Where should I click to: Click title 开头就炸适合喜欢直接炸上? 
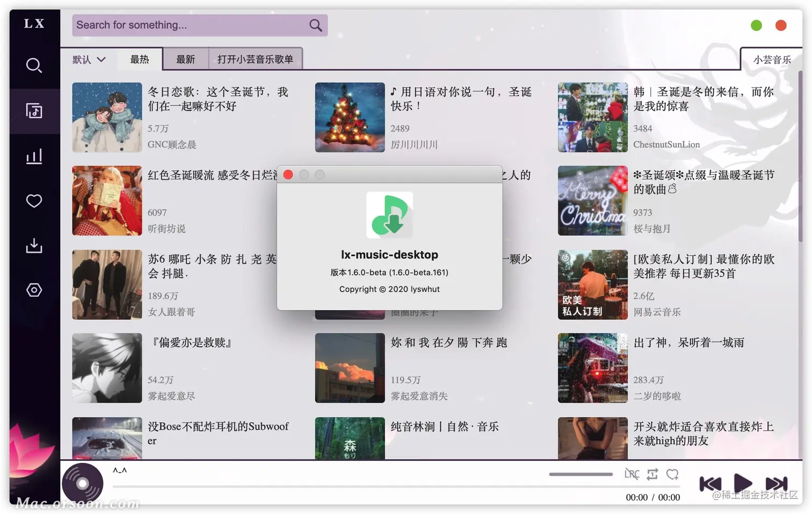click(704, 434)
